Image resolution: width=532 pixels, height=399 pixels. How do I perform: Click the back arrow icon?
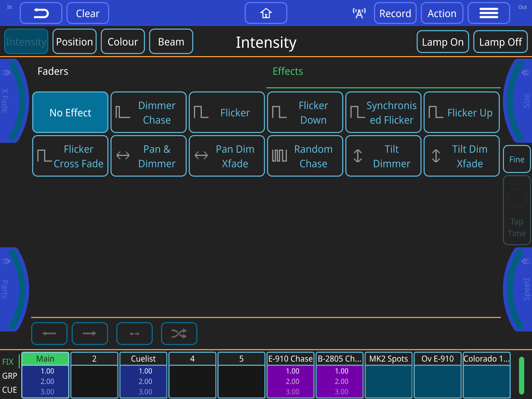coord(41,13)
